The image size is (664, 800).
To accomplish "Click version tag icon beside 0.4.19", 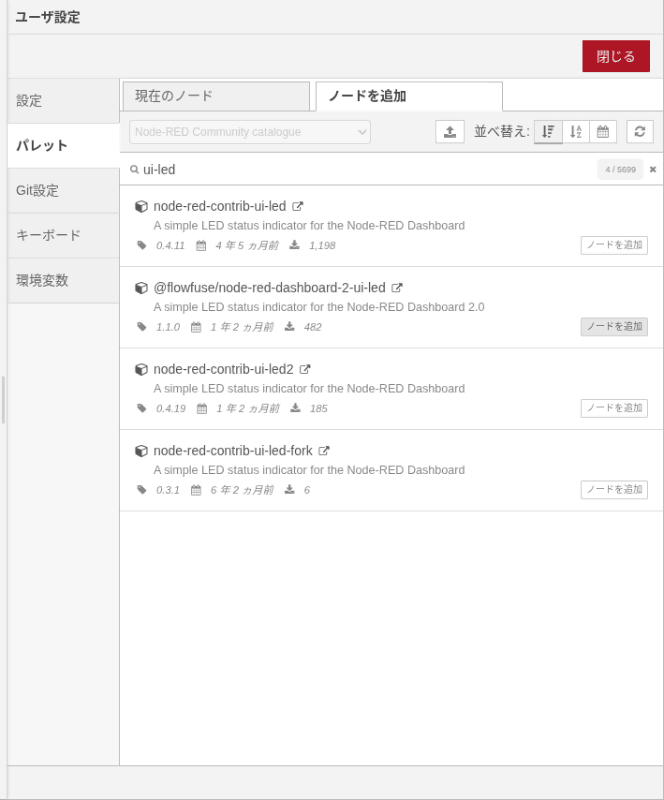I will [x=142, y=408].
